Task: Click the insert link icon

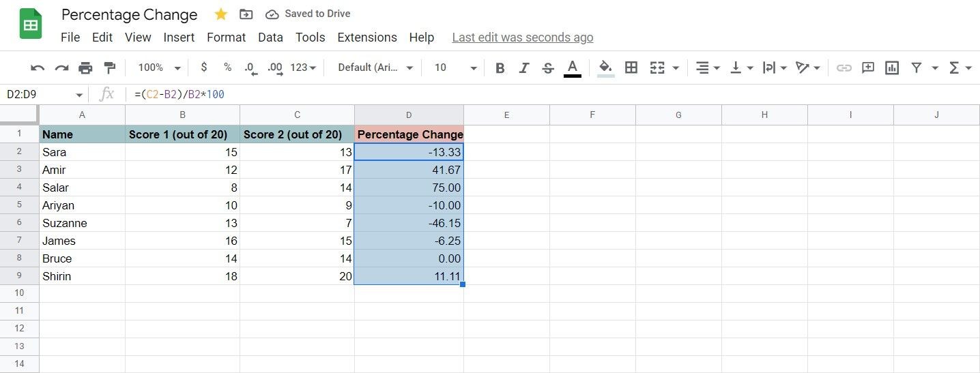Action: tap(844, 68)
